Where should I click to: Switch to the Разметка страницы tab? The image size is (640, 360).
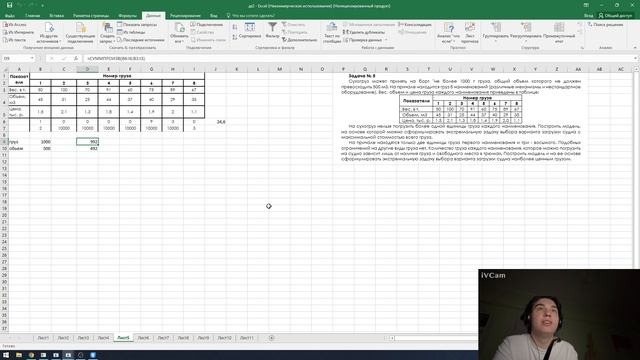coord(91,16)
